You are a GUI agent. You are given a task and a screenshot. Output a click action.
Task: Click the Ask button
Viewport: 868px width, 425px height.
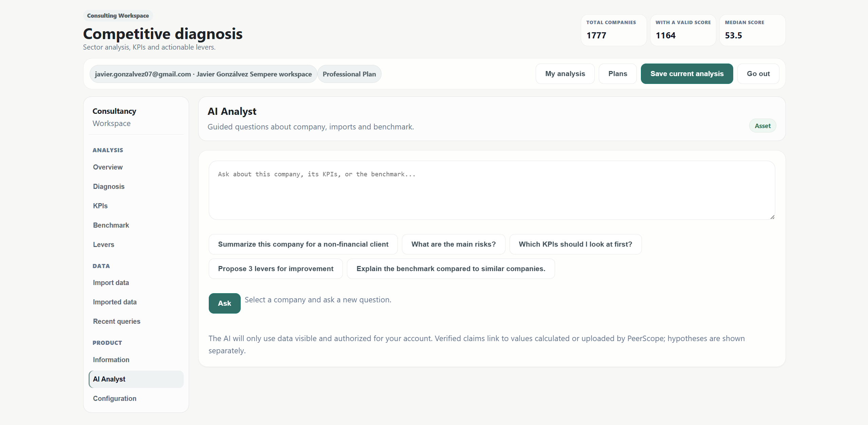pyautogui.click(x=224, y=303)
